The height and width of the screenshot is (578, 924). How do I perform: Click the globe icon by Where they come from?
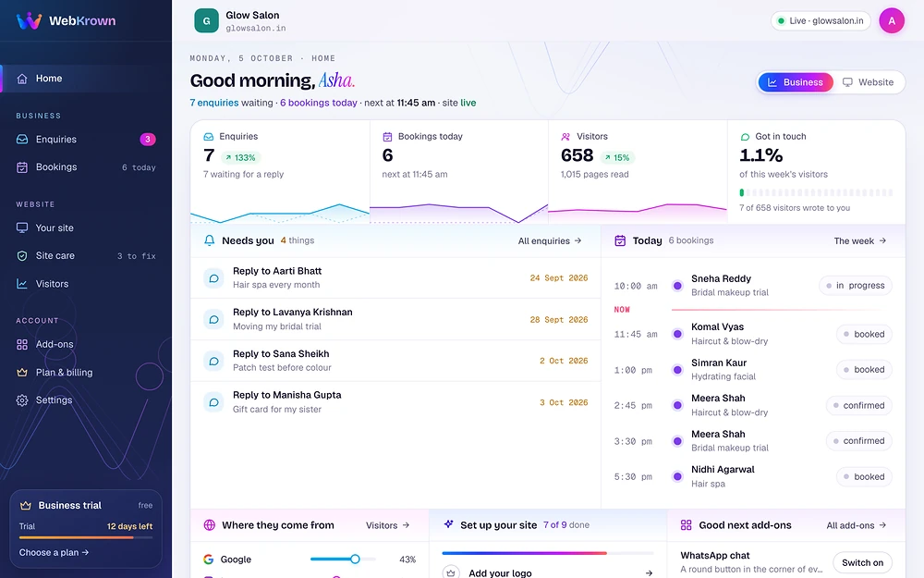pos(209,525)
